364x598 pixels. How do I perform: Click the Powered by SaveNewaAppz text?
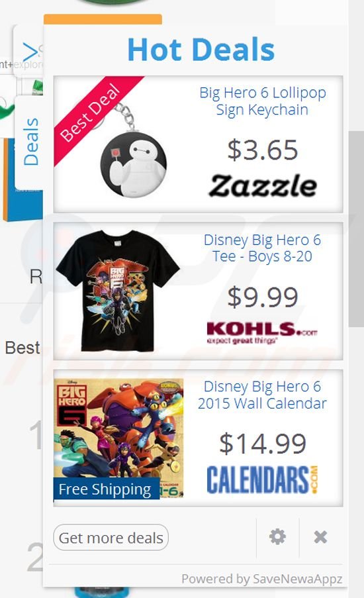pos(262,579)
